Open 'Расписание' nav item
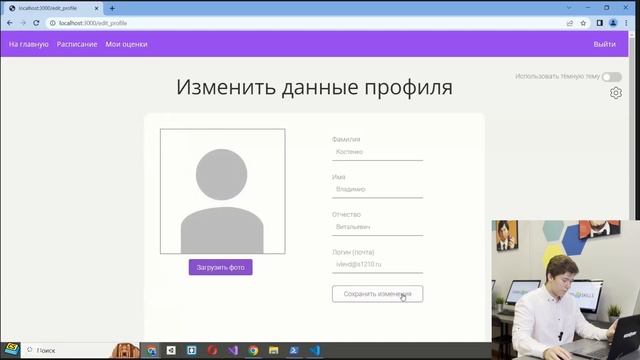 77,44
